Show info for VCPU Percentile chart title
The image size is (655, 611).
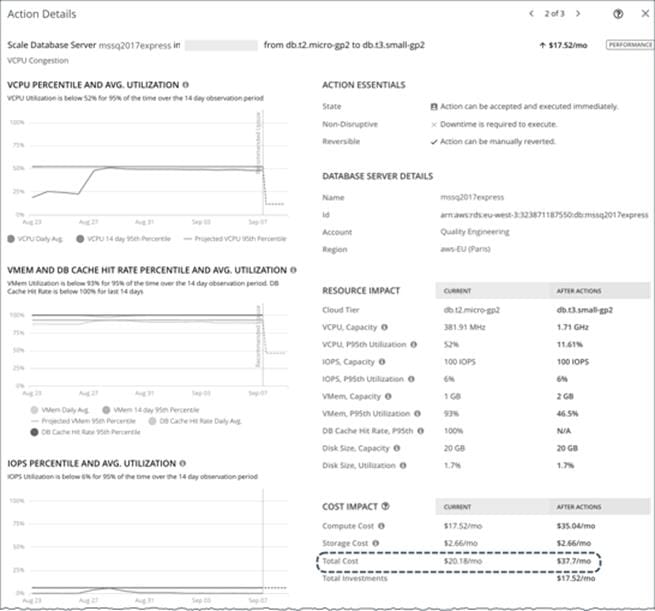click(185, 85)
